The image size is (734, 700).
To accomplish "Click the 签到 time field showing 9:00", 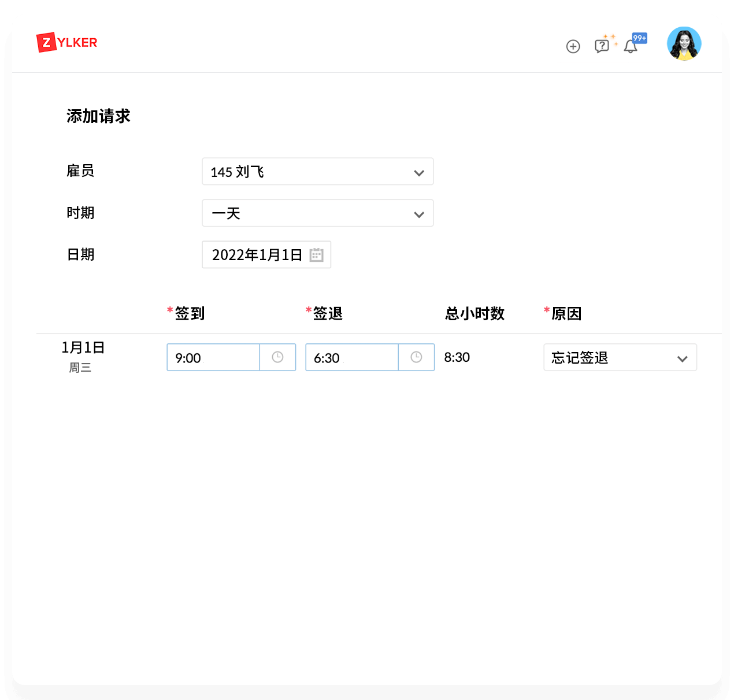I will coord(213,358).
